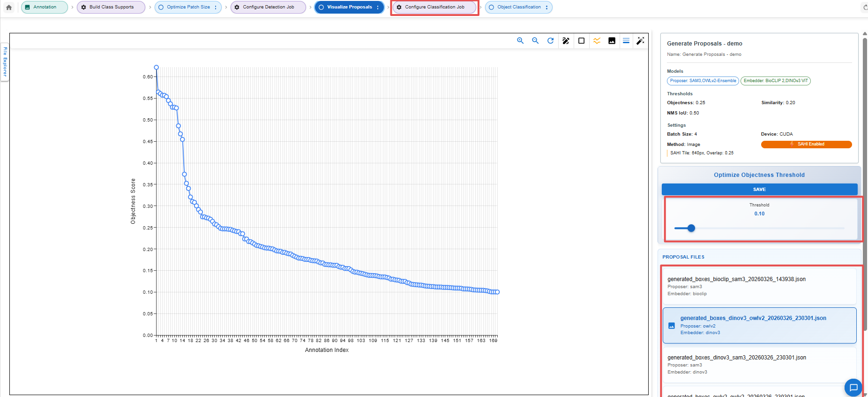This screenshot has height=397, width=868.
Task: Select the rectangle box tool
Action: (582, 41)
